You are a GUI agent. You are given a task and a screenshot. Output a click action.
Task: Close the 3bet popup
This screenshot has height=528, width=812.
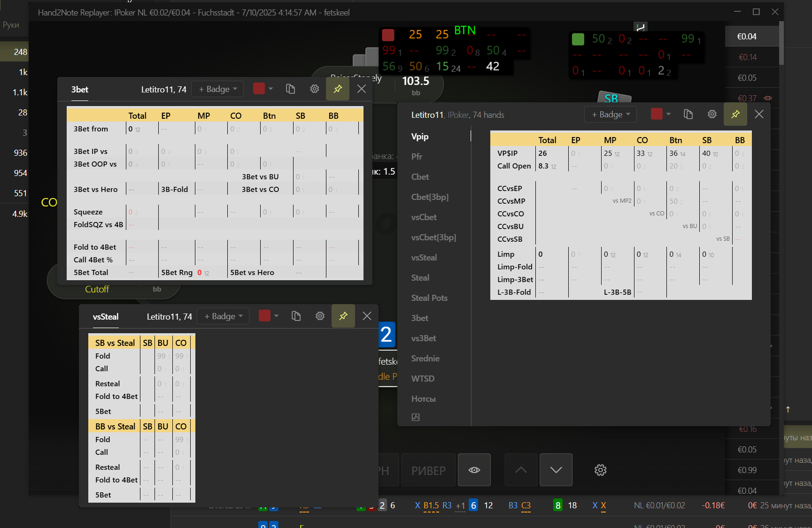tap(362, 89)
